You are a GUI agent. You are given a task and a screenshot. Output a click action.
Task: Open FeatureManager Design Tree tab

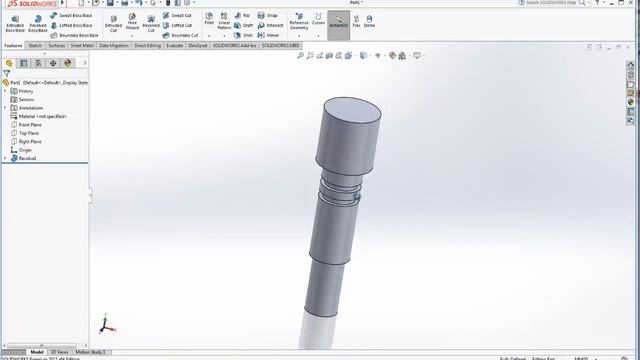9,63
